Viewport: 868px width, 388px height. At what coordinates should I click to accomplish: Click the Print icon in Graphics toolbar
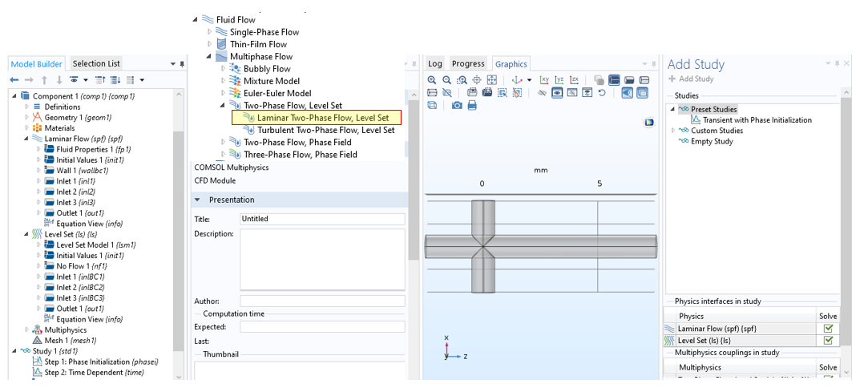(x=472, y=105)
